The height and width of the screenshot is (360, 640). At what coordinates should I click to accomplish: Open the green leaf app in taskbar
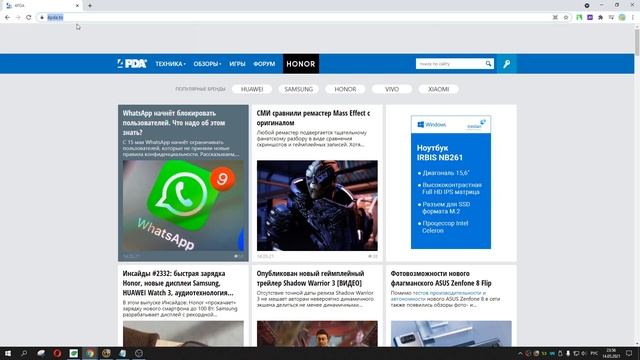(73, 353)
